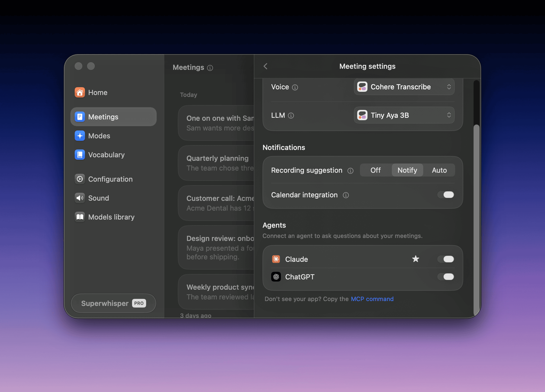Click the Calendar integration info icon
Image resolution: width=545 pixels, height=392 pixels.
click(x=346, y=195)
